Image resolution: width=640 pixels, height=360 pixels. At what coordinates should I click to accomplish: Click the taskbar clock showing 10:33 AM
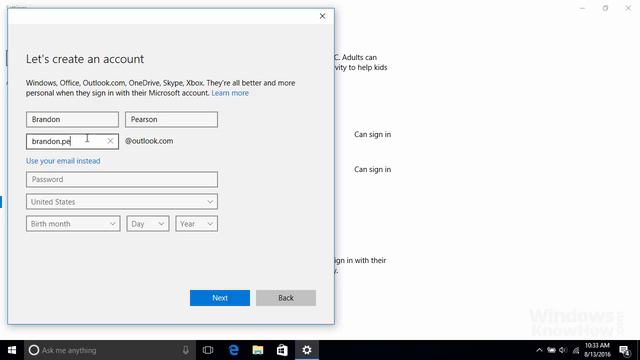(597, 350)
